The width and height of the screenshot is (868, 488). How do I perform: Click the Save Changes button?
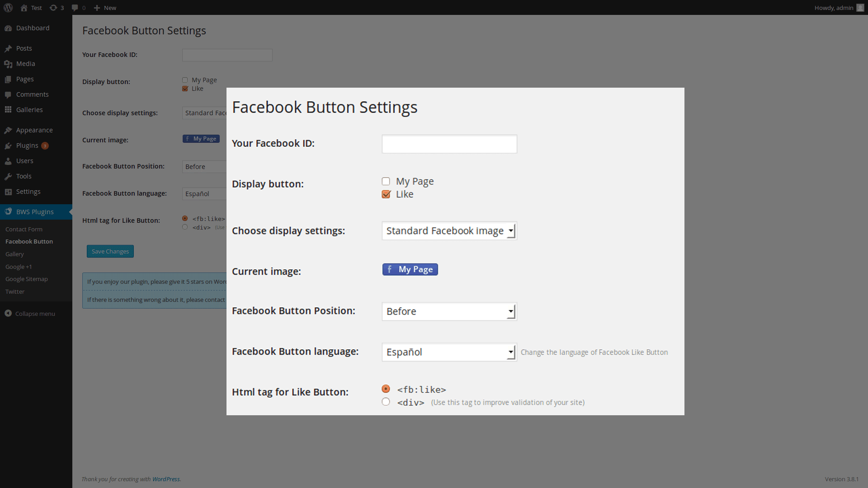pyautogui.click(x=110, y=251)
